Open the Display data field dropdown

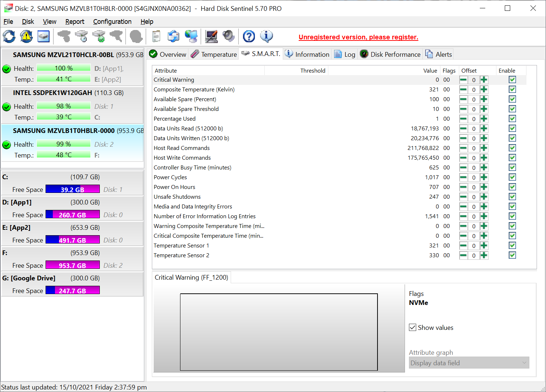469,363
